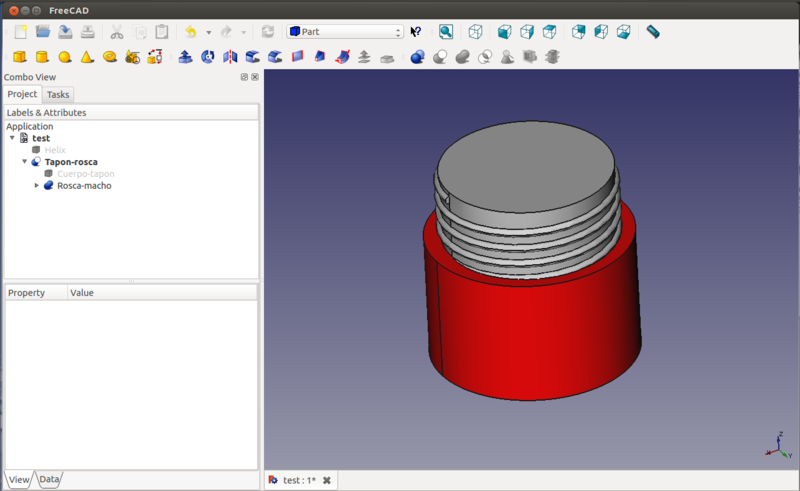Create a cone primitive

87,57
